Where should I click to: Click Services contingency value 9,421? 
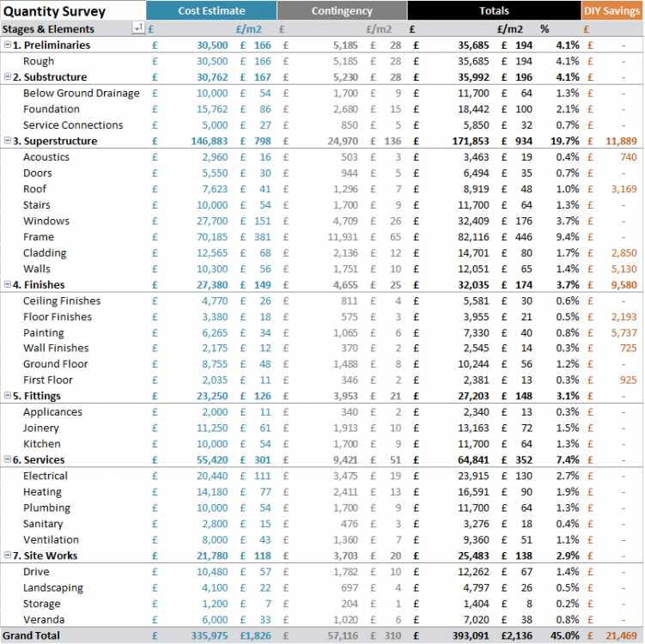345,459
